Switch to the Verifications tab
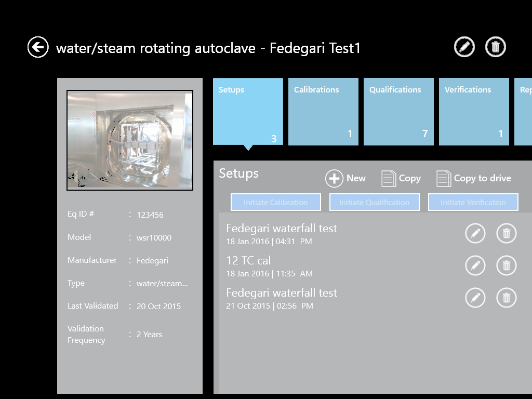This screenshot has width=532, height=399. 474,112
